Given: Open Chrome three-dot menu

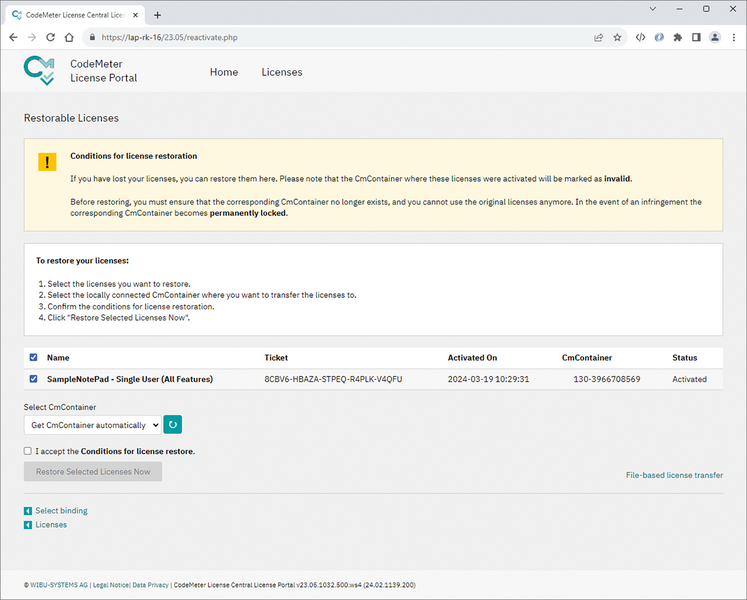Looking at the screenshot, I should (x=734, y=37).
